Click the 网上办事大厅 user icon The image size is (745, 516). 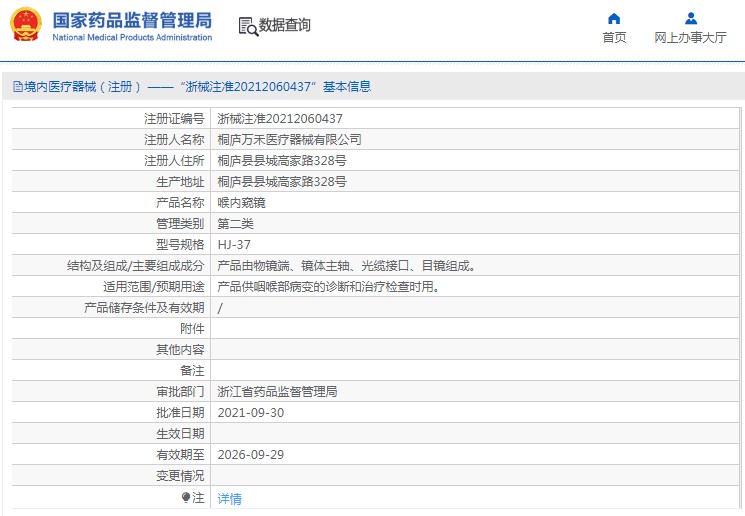coord(691,19)
